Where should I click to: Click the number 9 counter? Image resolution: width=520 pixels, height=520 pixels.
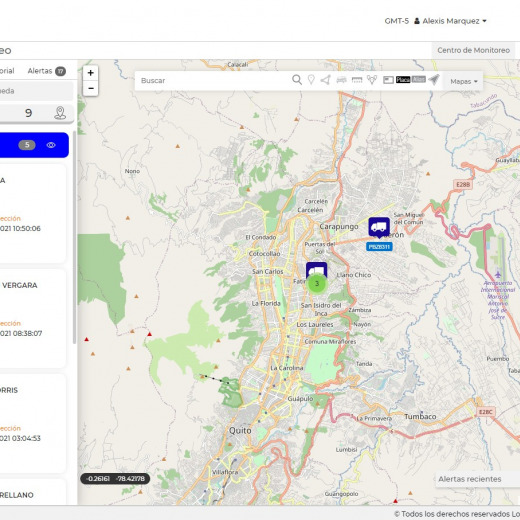click(x=29, y=113)
